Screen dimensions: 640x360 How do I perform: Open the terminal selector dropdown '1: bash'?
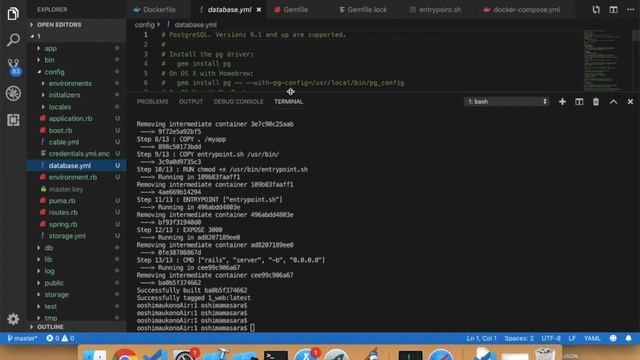pyautogui.click(x=507, y=102)
